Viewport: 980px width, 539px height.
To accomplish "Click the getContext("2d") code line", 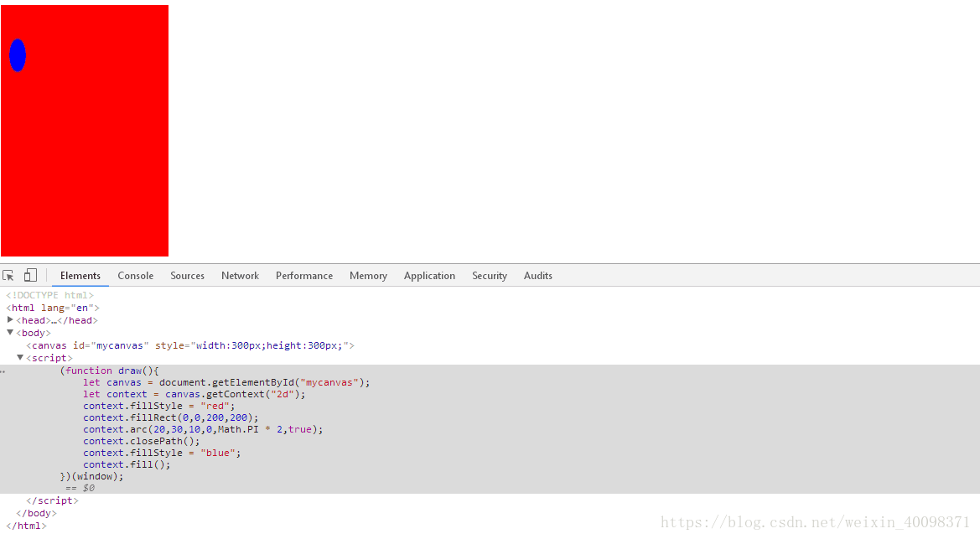I will click(x=194, y=395).
